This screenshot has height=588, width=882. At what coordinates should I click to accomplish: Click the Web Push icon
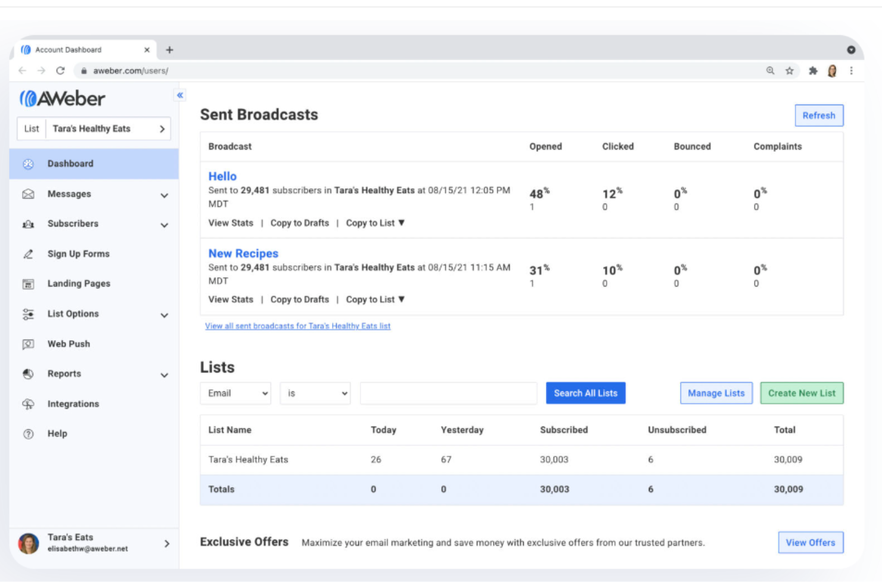pos(28,344)
